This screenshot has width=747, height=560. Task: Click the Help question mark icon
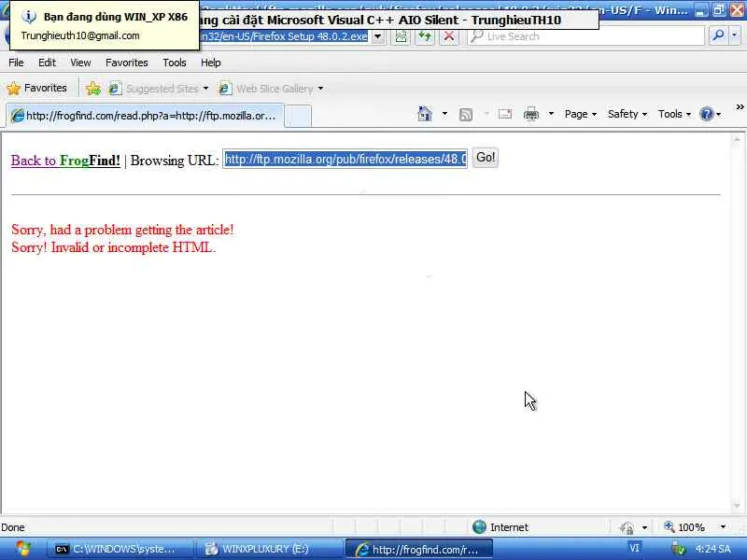pyautogui.click(x=707, y=114)
